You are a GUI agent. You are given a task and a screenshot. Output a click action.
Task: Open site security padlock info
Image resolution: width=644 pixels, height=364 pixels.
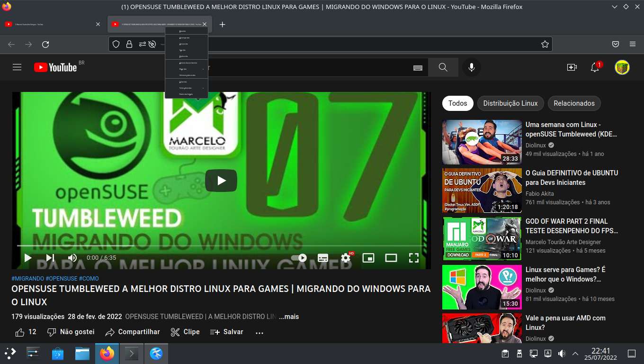(x=129, y=44)
